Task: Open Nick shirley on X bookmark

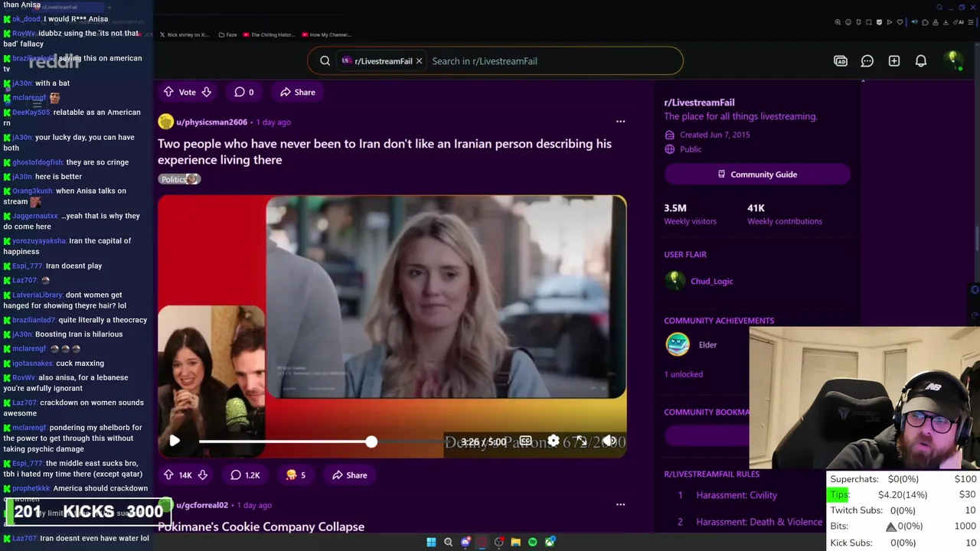Action: click(x=185, y=34)
